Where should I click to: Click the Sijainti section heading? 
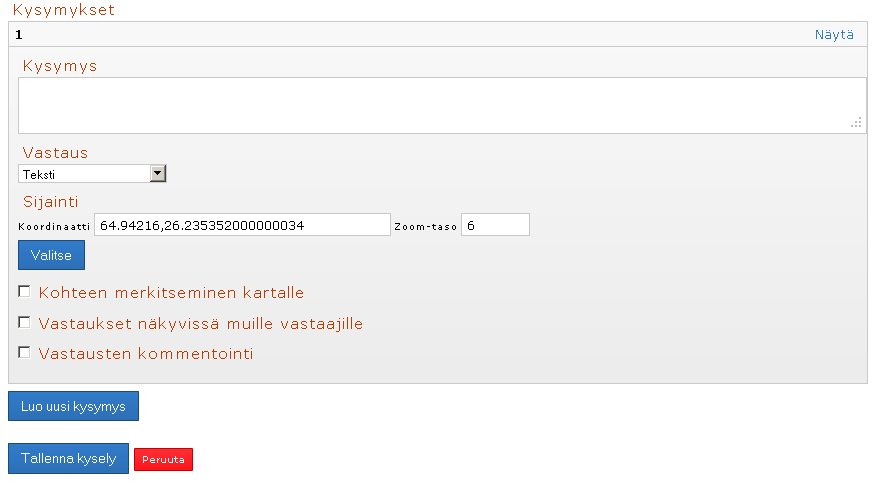[50, 201]
